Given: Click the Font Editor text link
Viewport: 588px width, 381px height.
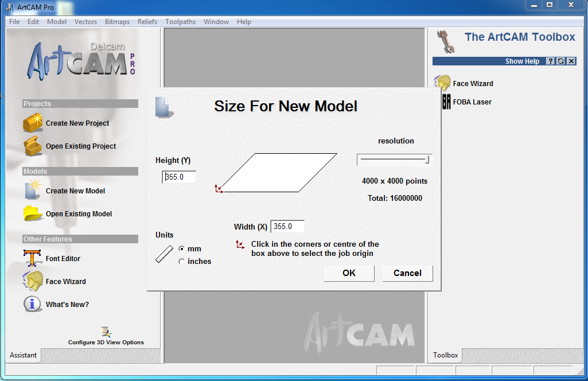Looking at the screenshot, I should point(63,258).
